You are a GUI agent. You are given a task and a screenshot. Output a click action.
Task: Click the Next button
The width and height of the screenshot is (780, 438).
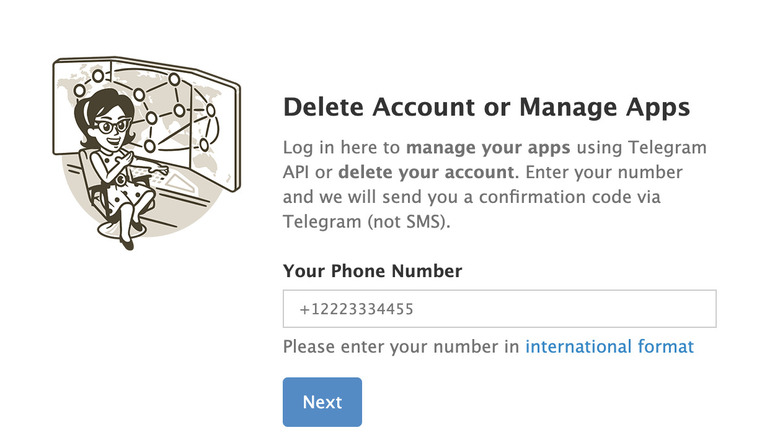[322, 402]
